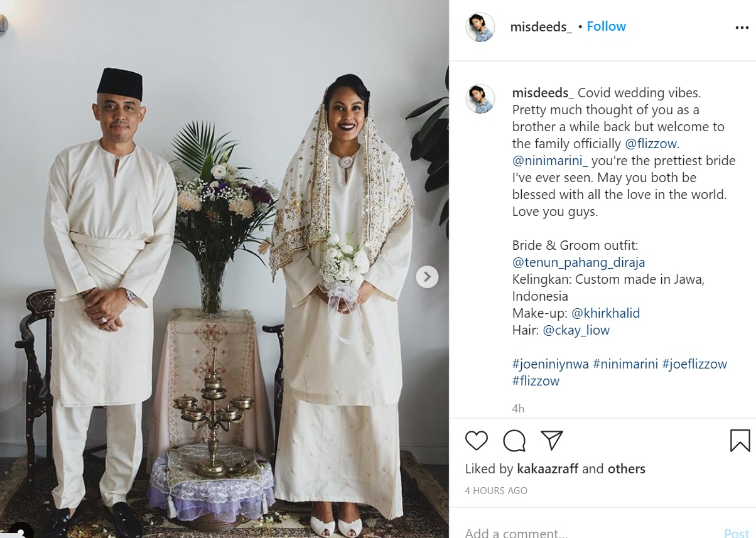Open the @flizzow mention in the caption
Image resolution: width=756 pixels, height=538 pixels.
(651, 144)
